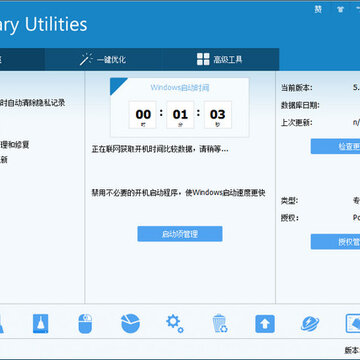Open the Registry cleaner flask icon
The height and width of the screenshot is (360, 360).
point(41,324)
